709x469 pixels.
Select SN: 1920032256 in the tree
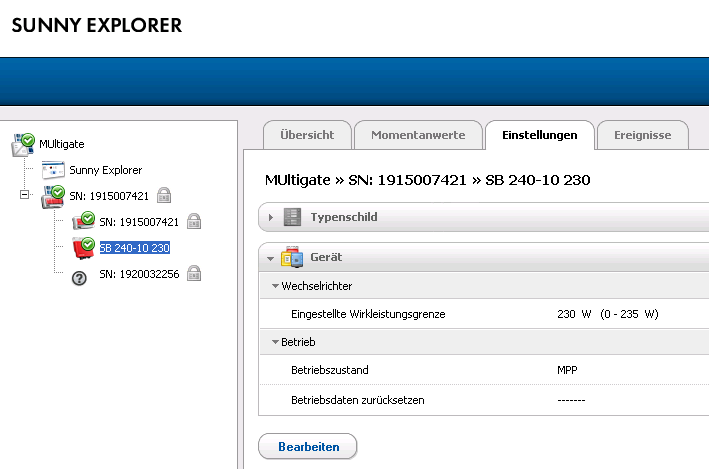(x=139, y=274)
